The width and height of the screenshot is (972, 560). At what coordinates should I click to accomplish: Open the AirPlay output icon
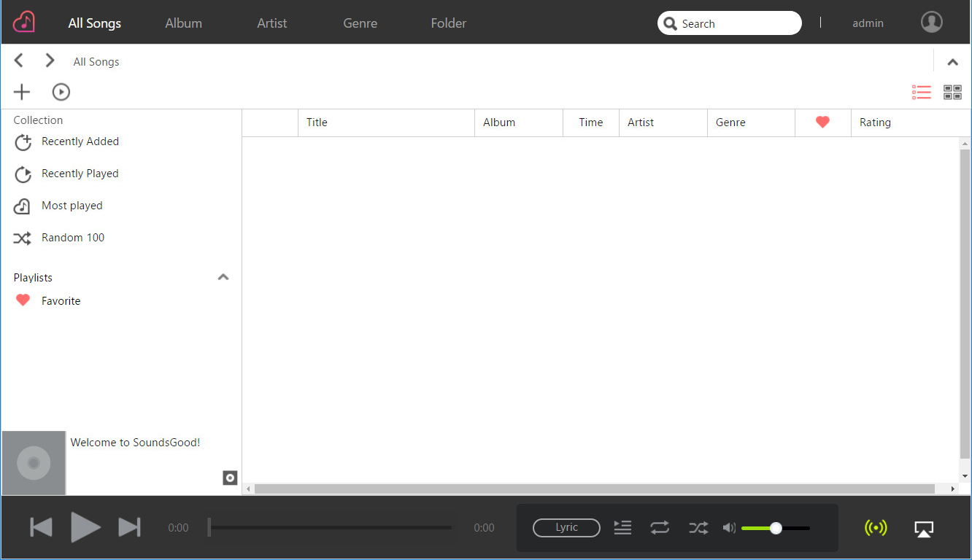(x=924, y=529)
